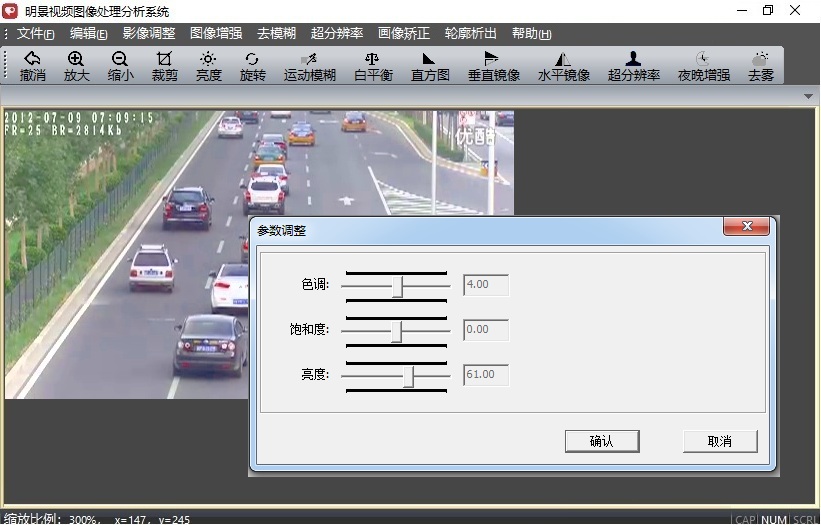The width and height of the screenshot is (821, 525).
Task: Select the 缩小 zoom out tool
Action: click(120, 66)
